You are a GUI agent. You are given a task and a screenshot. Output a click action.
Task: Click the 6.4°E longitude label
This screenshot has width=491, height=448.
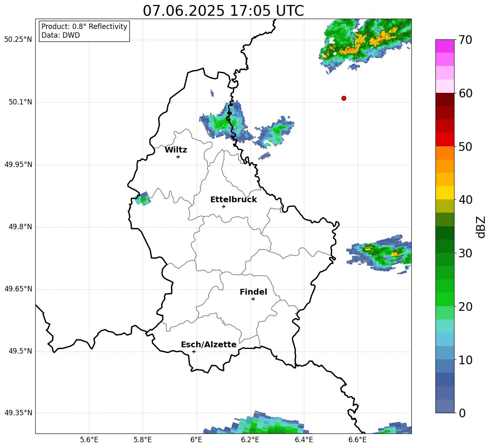(x=304, y=440)
